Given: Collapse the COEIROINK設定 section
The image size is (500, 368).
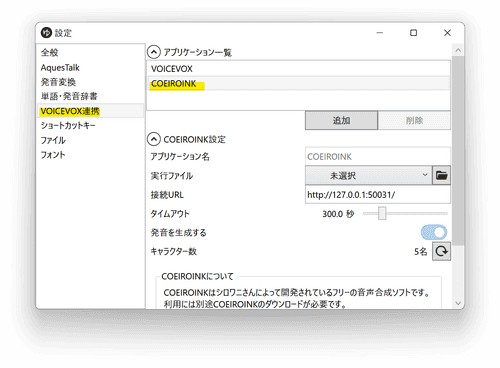Looking at the screenshot, I should point(154,139).
